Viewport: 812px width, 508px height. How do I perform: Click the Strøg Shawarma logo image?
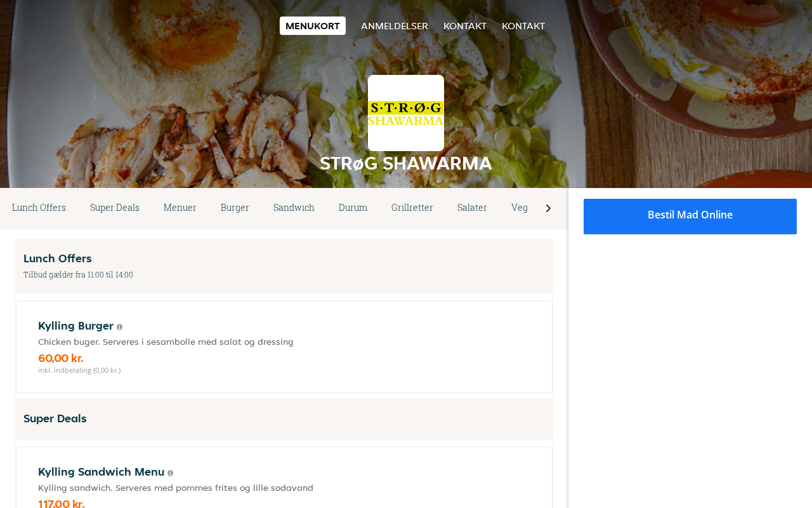pyautogui.click(x=406, y=113)
